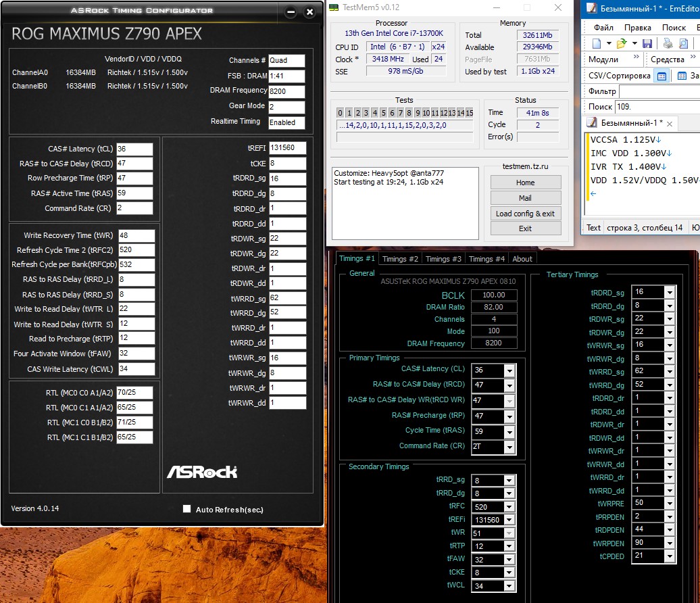Viewport: 700px width, 603px height.
Task: Open the tWRRD_sg 62 dropdown in Tertiary Timings
Action: click(669, 372)
